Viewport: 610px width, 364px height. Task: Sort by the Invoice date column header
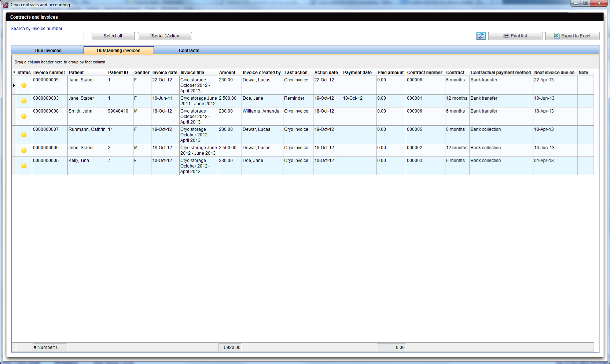click(x=165, y=73)
